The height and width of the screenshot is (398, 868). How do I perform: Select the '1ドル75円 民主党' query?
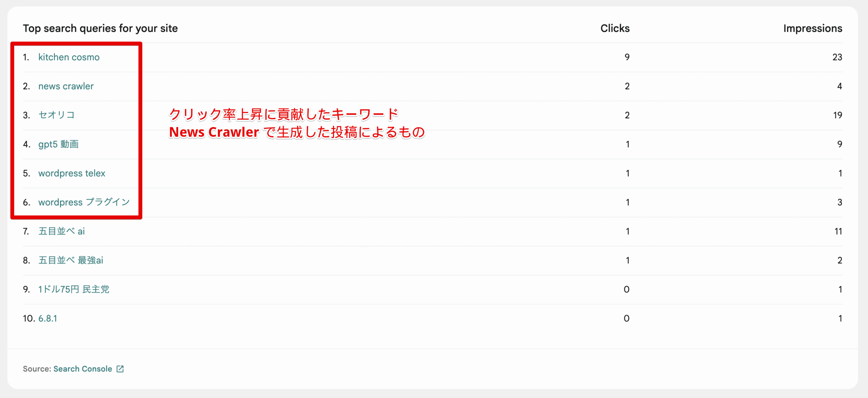[74, 289]
